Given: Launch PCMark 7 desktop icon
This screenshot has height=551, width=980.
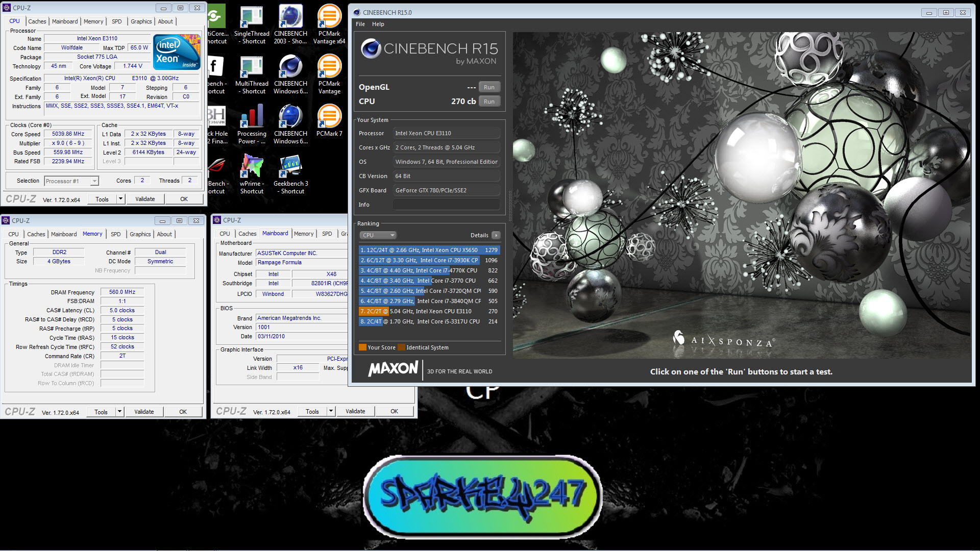Looking at the screenshot, I should [329, 121].
